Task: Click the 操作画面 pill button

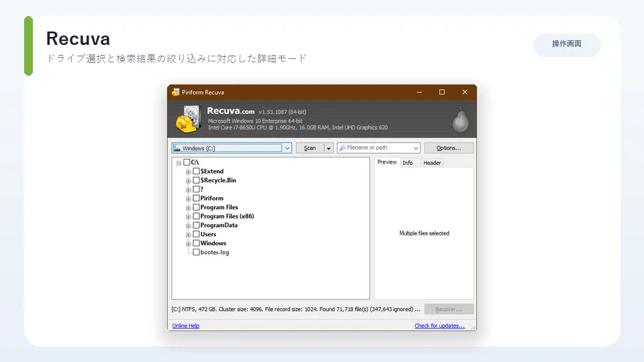Action: click(567, 44)
